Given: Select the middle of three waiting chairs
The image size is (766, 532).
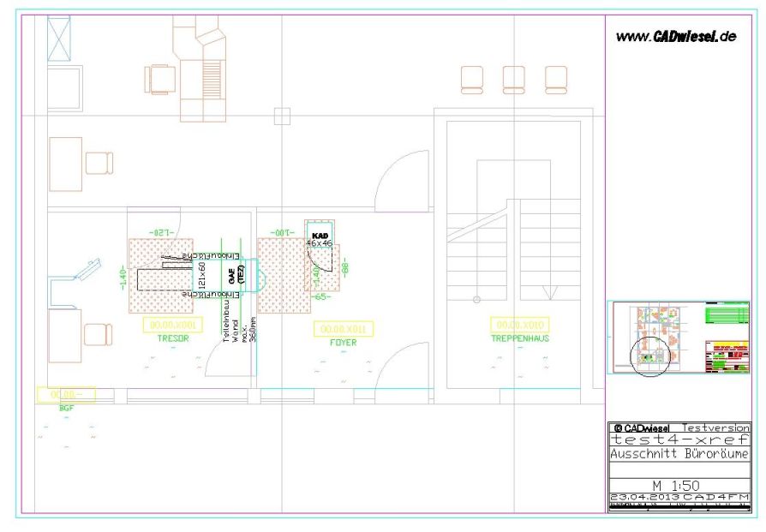Looking at the screenshot, I should click(513, 79).
